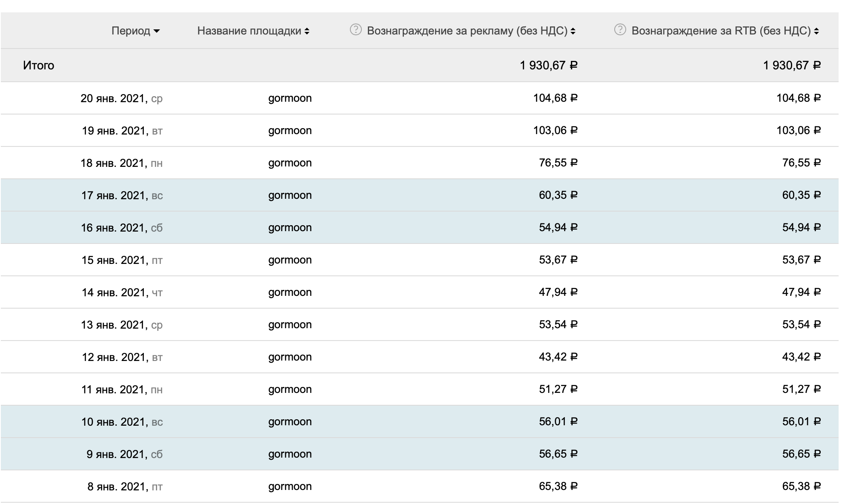Click 56,65 ₽ advertising reward value
Screen dimensions: 842x504
558,454
